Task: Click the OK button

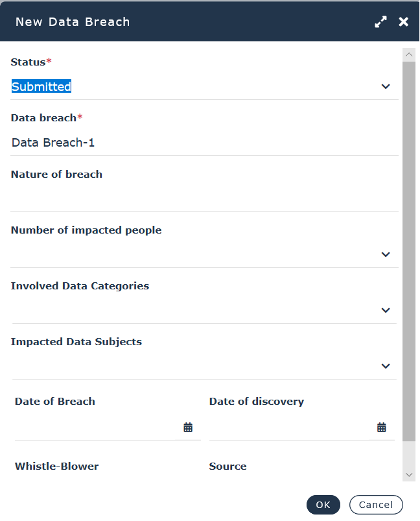Action: tap(323, 505)
